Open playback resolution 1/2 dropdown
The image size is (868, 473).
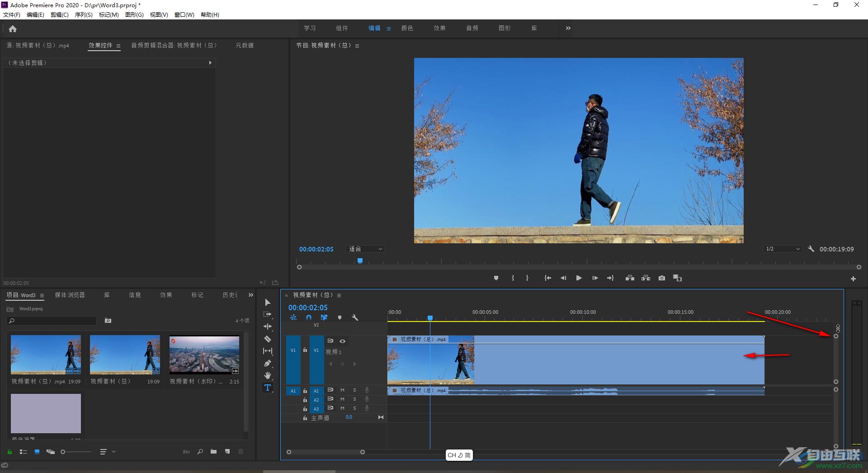[x=783, y=249]
